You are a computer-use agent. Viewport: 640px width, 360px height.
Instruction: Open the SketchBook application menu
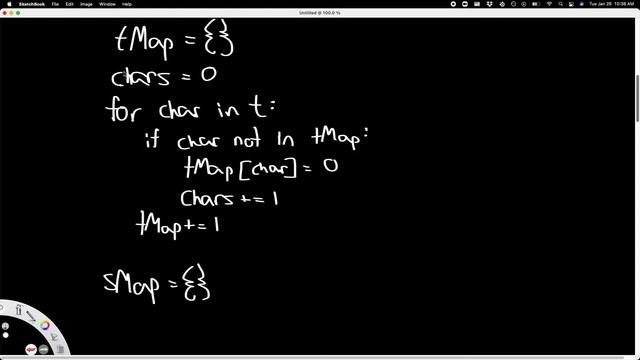[32, 4]
